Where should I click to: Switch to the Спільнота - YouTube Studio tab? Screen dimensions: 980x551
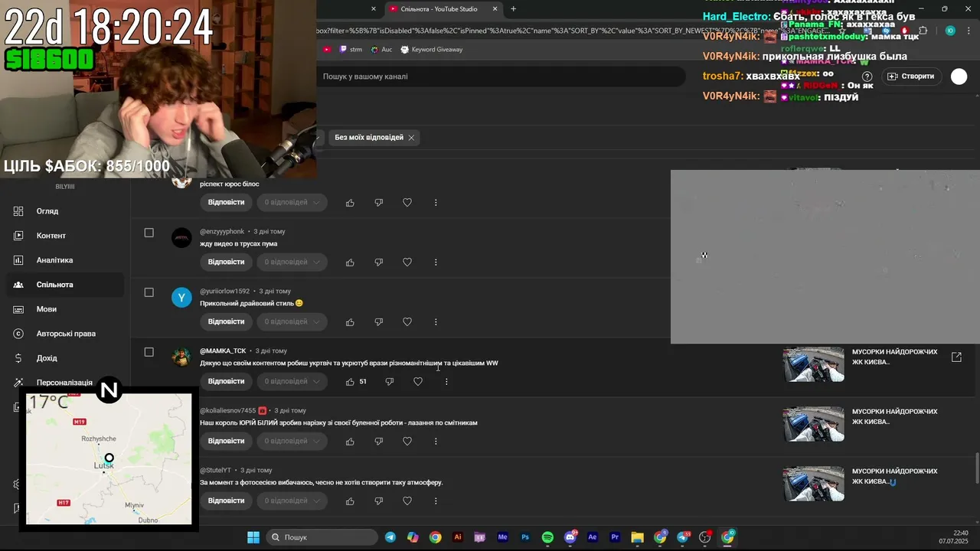coord(443,9)
